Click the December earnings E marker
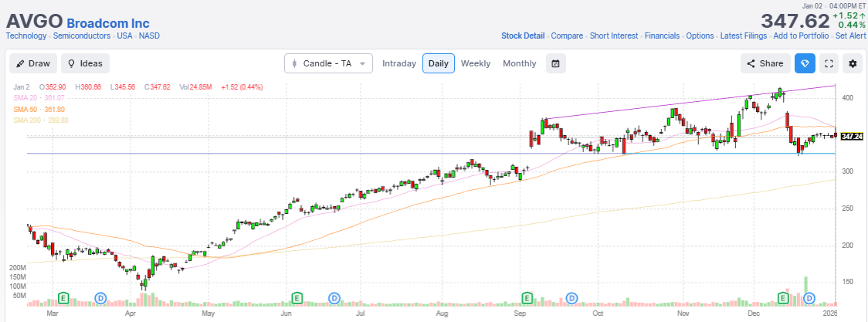868x322 pixels. [783, 298]
